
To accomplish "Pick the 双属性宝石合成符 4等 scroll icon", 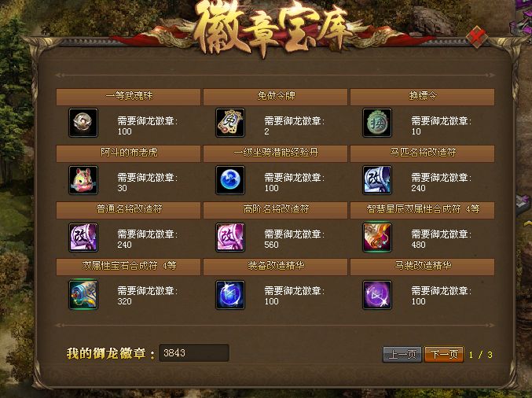I will click(83, 294).
